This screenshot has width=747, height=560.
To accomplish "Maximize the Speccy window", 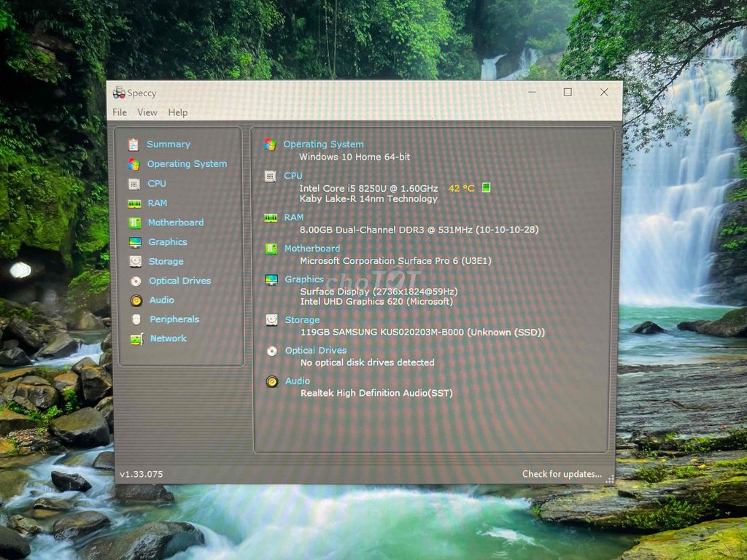I will (x=568, y=93).
